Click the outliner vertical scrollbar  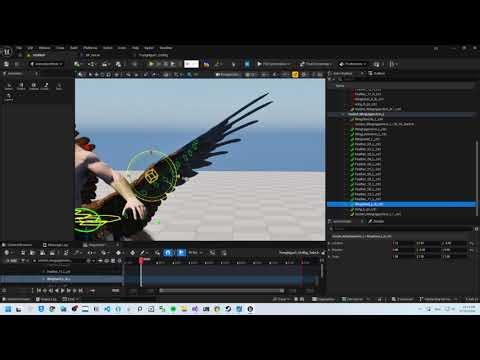tap(477, 178)
